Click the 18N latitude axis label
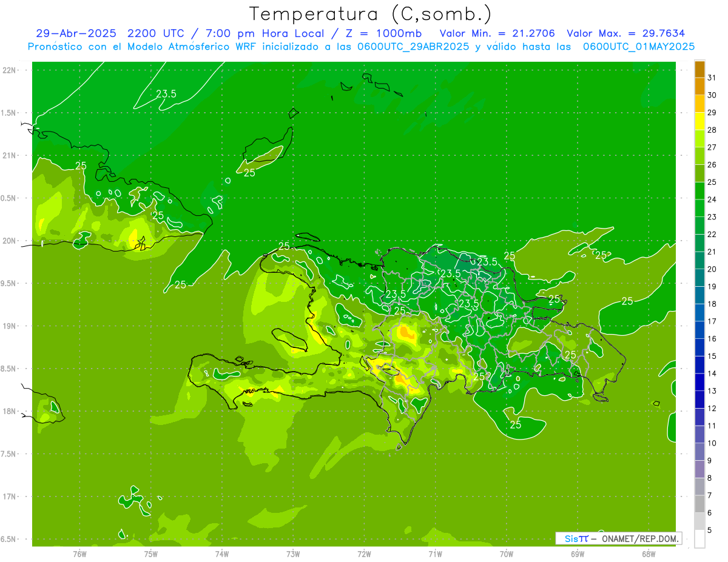 point(9,412)
